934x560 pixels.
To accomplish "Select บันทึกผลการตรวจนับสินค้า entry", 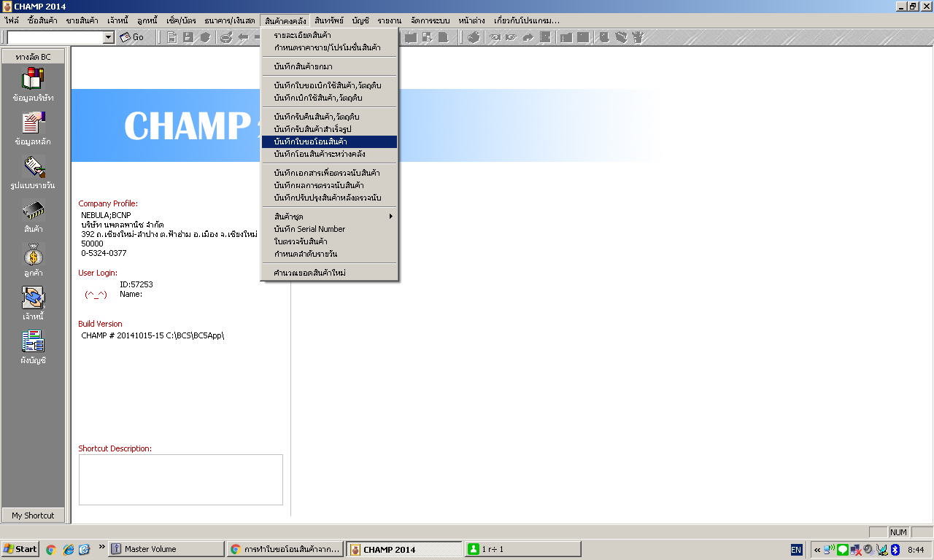I will [x=330, y=185].
